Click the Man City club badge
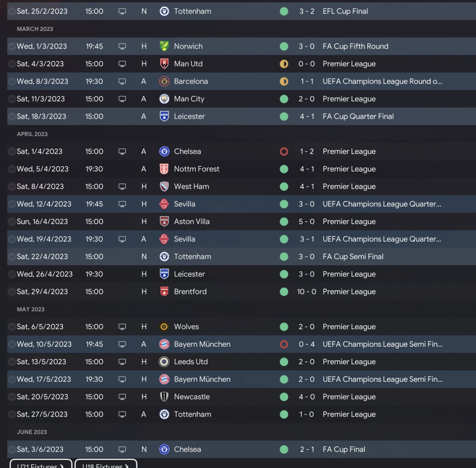 [164, 99]
